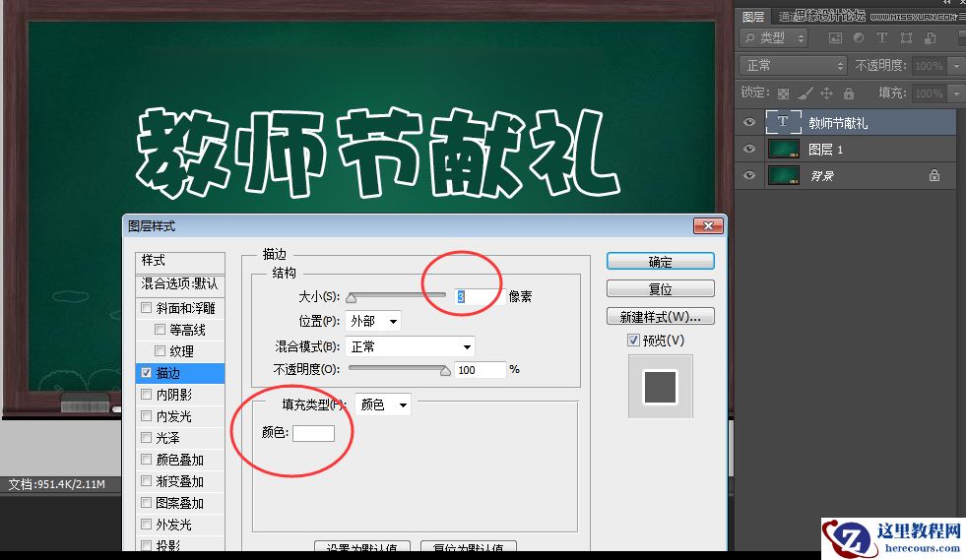966x560 pixels.
Task: Filter layers by pixel layer icon
Action: 835,38
